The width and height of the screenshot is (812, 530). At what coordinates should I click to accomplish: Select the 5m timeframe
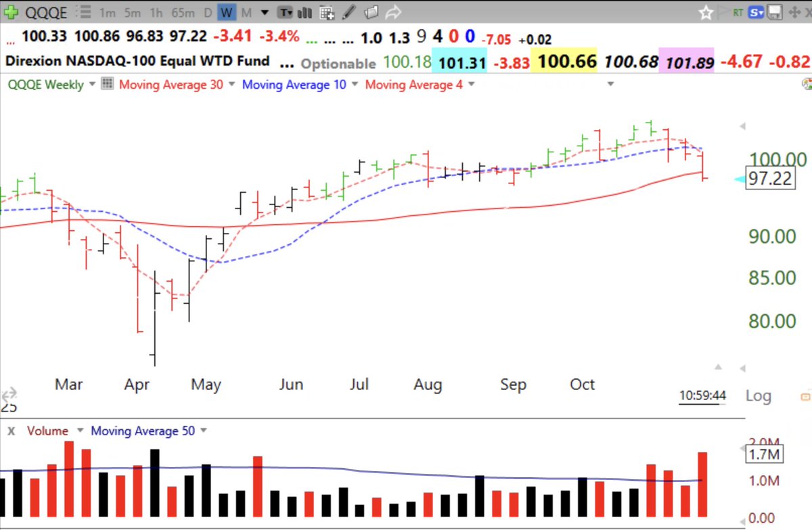pos(133,12)
